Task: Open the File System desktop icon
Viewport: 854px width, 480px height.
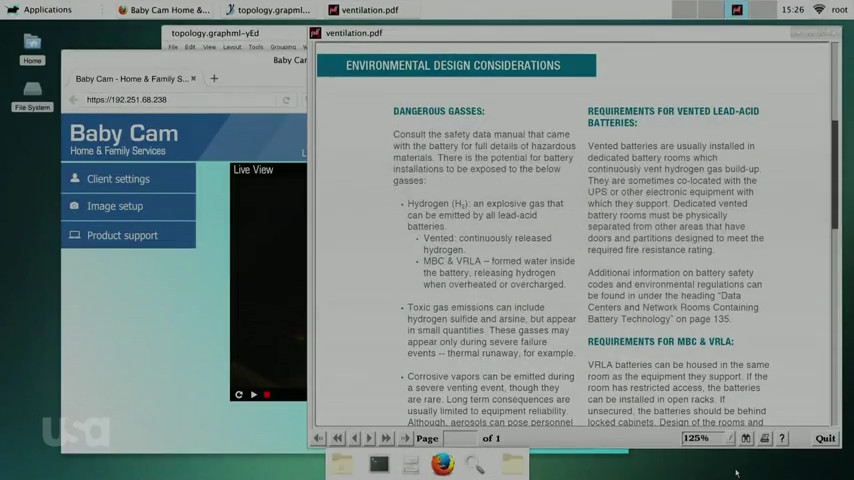Action: pos(32,96)
